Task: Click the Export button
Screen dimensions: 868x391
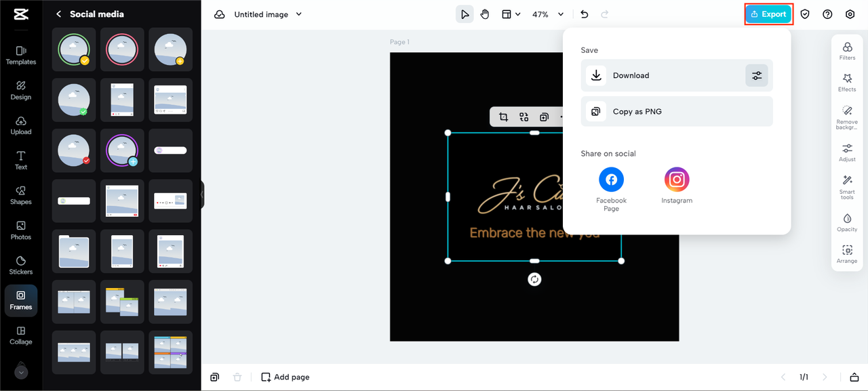Action: pyautogui.click(x=769, y=14)
